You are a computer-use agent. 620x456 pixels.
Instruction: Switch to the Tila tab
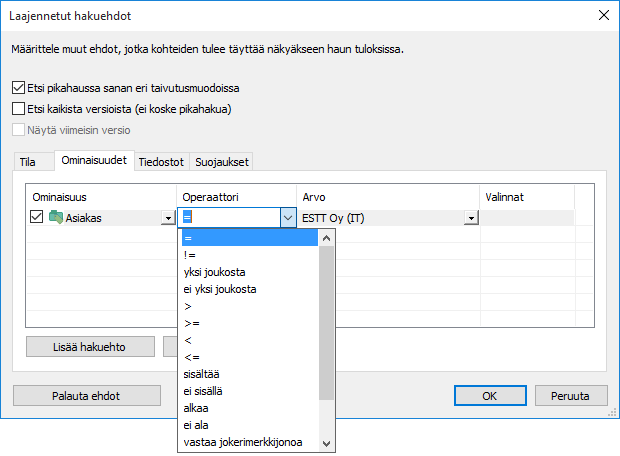tap(28, 162)
